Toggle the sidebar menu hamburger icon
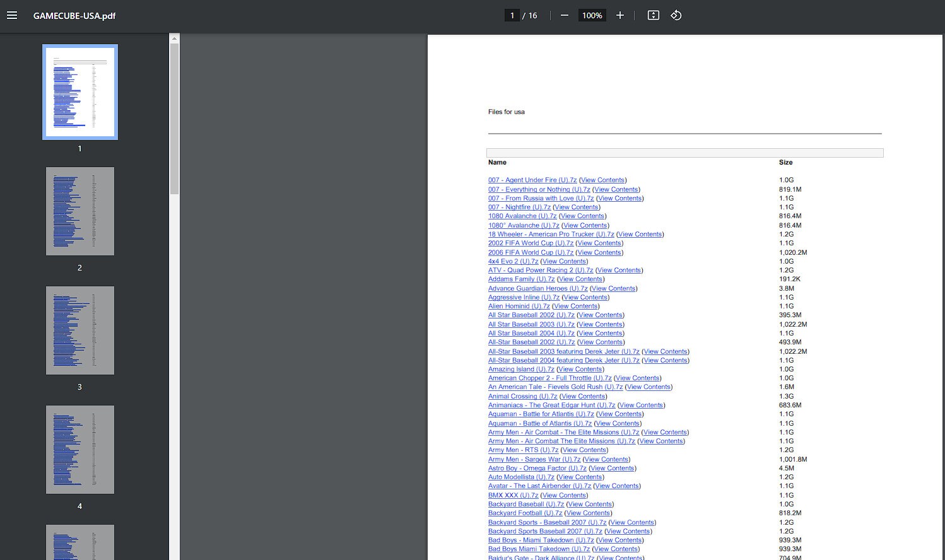 12,15
